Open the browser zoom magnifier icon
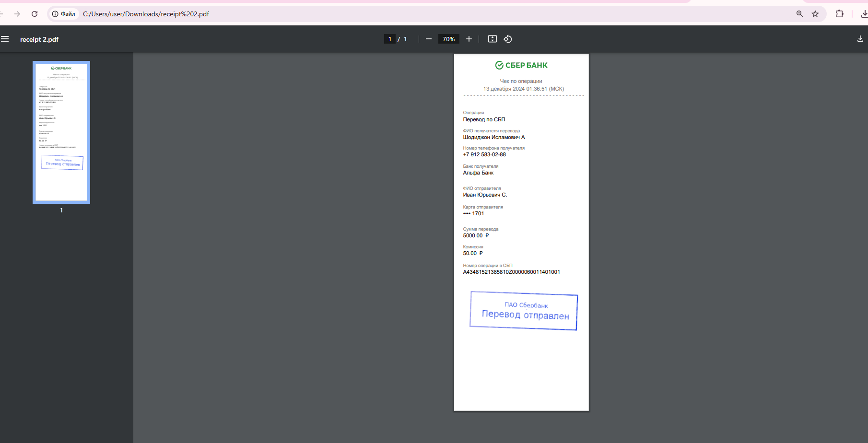This screenshot has height=443, width=868. point(800,14)
